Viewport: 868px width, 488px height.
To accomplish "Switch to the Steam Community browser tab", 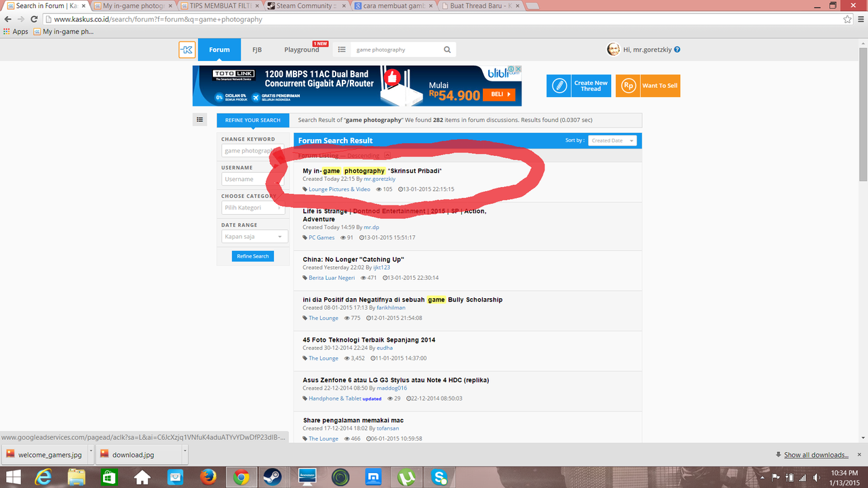I will tap(304, 6).
